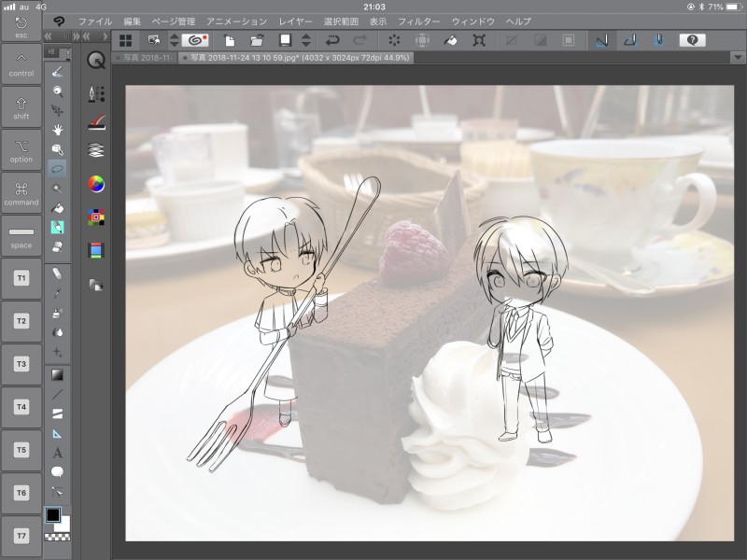Open the Animation timeline palette
This screenshot has width=747, height=560.
pos(96,250)
